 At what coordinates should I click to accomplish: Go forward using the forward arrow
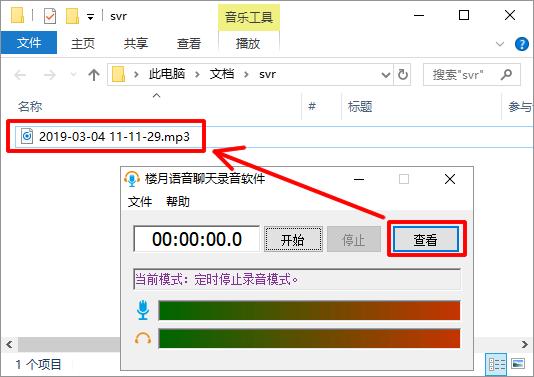click(x=49, y=75)
